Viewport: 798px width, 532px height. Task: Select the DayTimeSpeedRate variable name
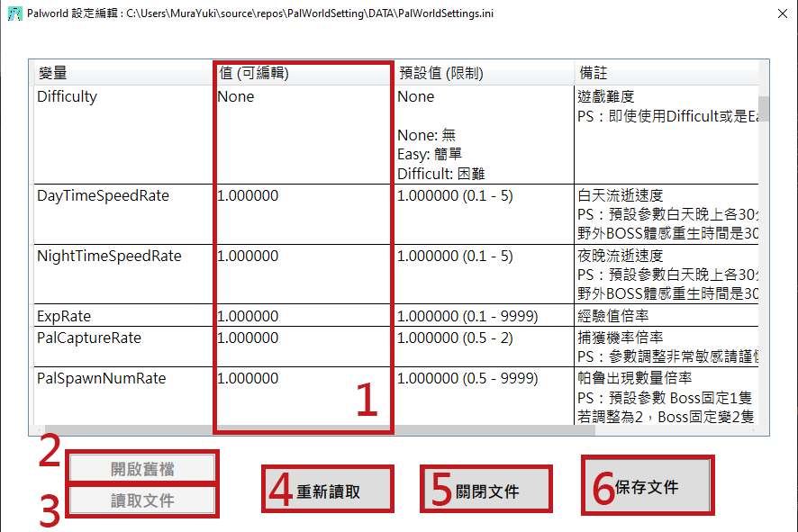point(103,196)
